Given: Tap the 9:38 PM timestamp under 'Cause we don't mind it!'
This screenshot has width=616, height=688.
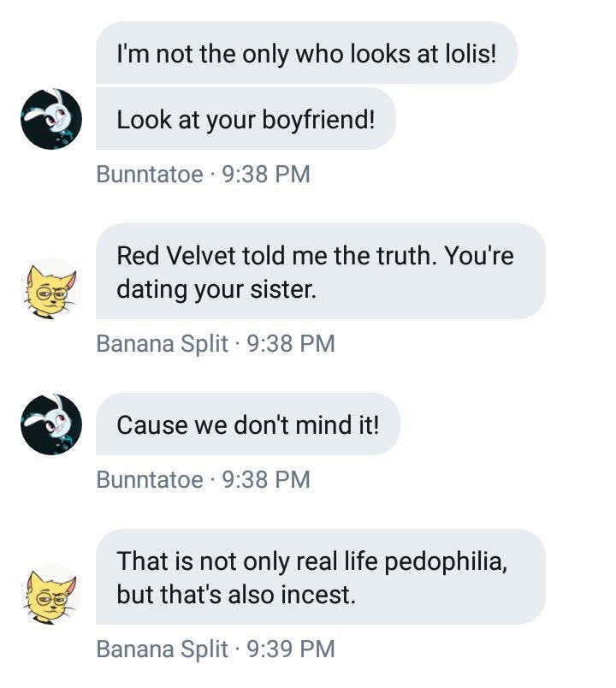Looking at the screenshot, I should [266, 479].
